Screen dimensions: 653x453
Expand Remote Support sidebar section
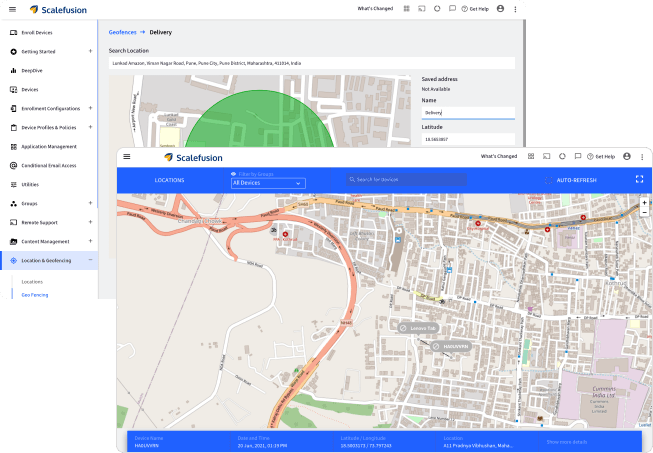click(x=90, y=222)
